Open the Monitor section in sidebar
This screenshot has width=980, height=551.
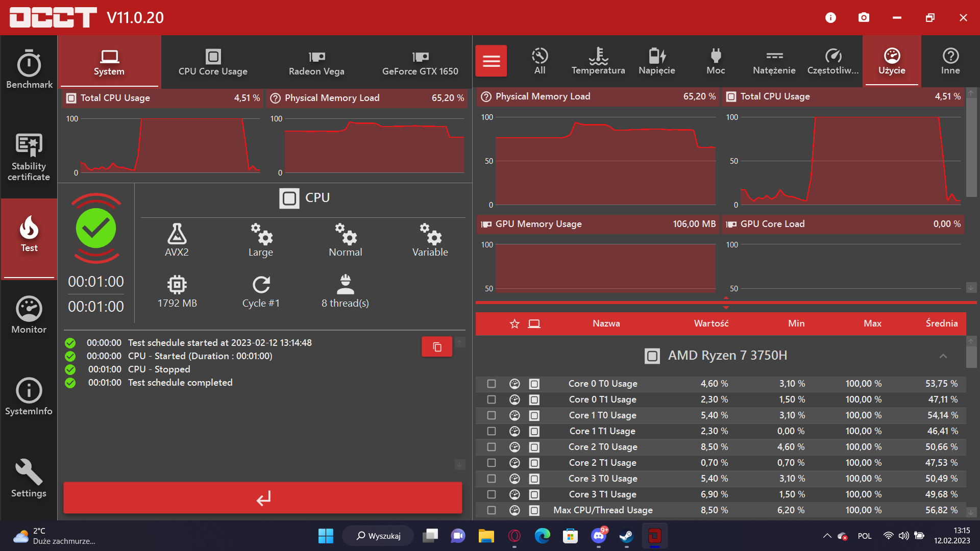[29, 315]
